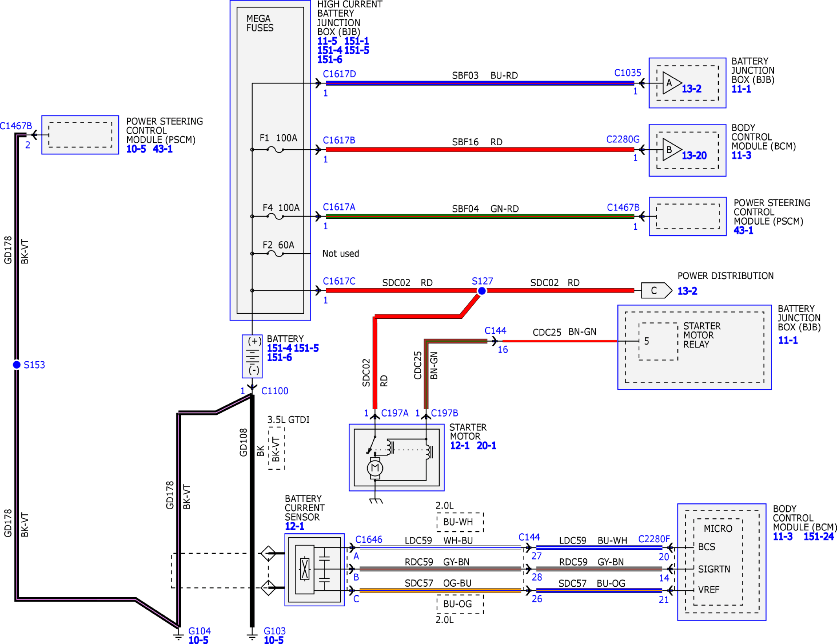Select the red SBF16 RD wire
This screenshot has width=837, height=644.
480,150
